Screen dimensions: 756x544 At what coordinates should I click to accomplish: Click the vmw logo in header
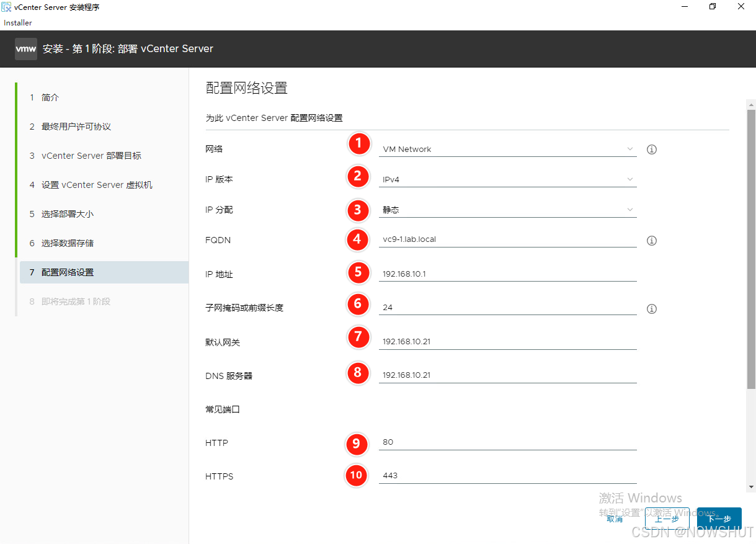tap(26, 49)
